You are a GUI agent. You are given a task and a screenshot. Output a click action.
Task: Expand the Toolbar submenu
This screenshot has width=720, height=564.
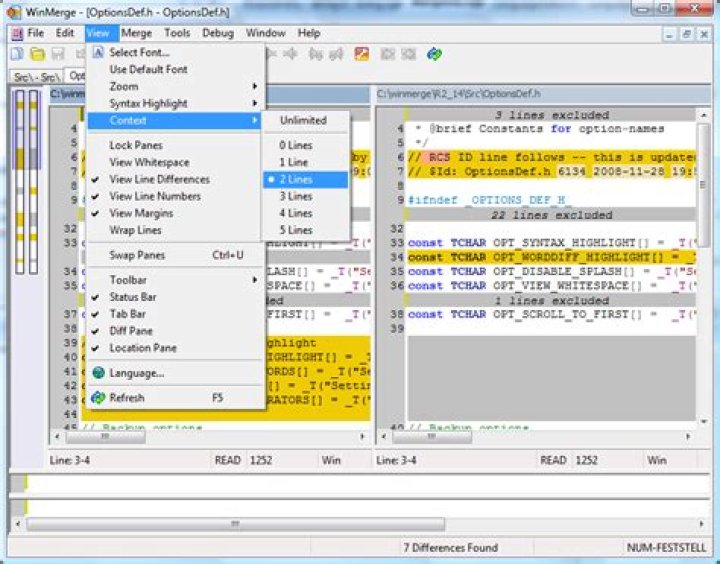(x=173, y=280)
